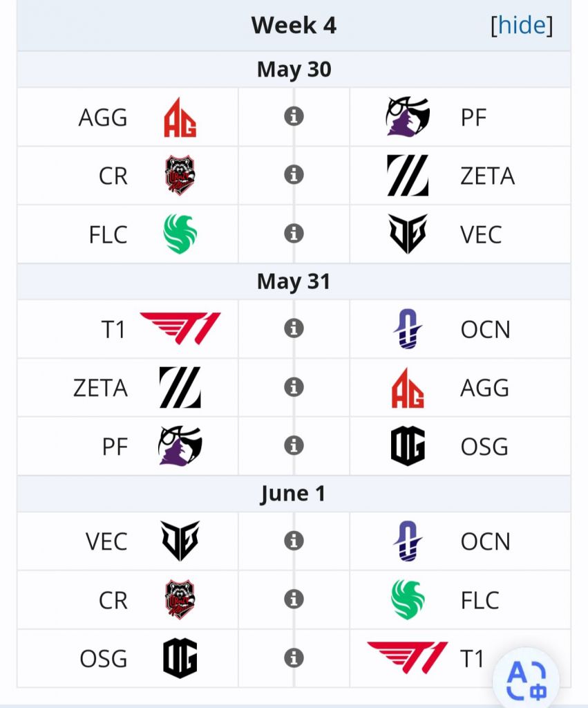Open match info for CR vs ZETA
Screen dimensions: 588x708
(294, 176)
